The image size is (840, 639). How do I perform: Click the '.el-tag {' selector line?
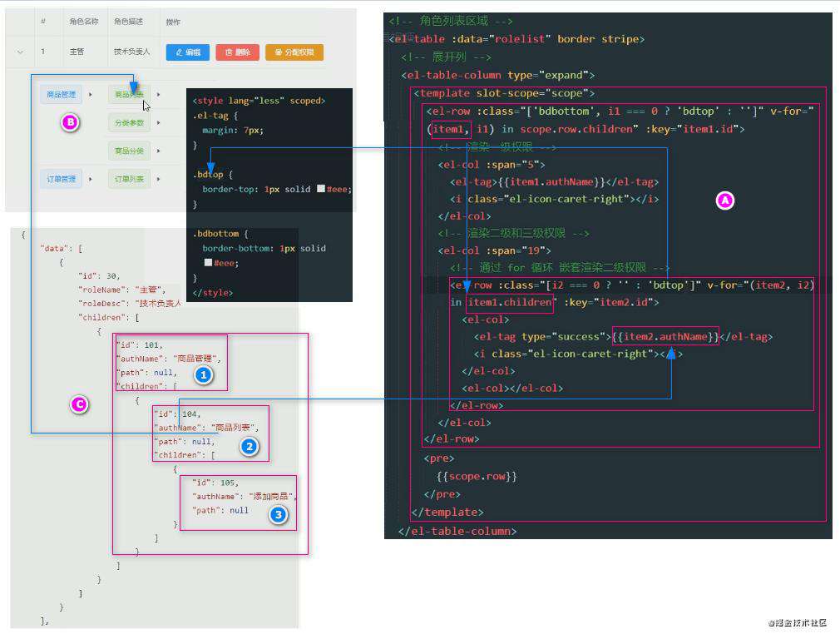(x=215, y=116)
